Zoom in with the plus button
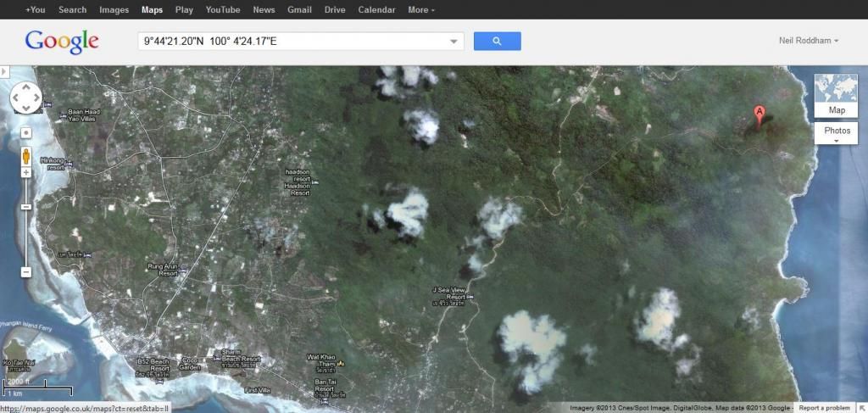The width and height of the screenshot is (868, 413). [26, 172]
